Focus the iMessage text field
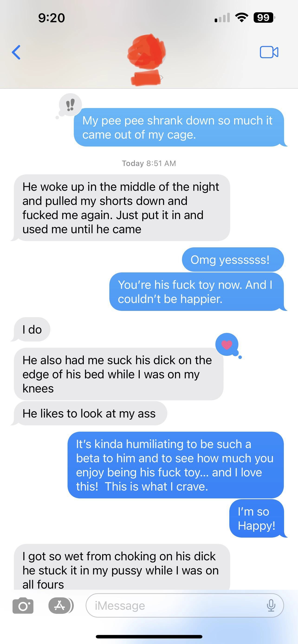 coord(185,606)
